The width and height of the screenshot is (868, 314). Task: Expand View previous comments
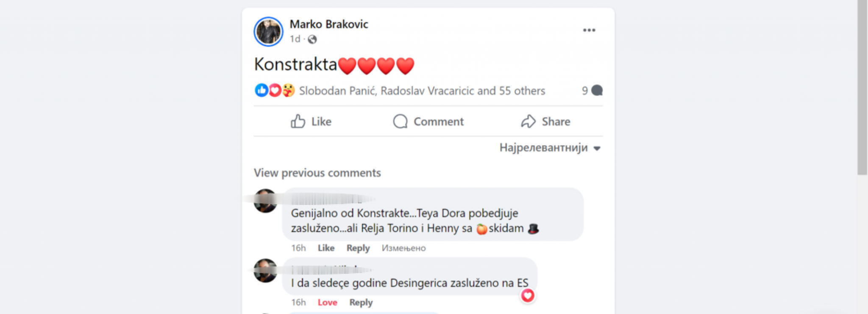[x=317, y=173]
